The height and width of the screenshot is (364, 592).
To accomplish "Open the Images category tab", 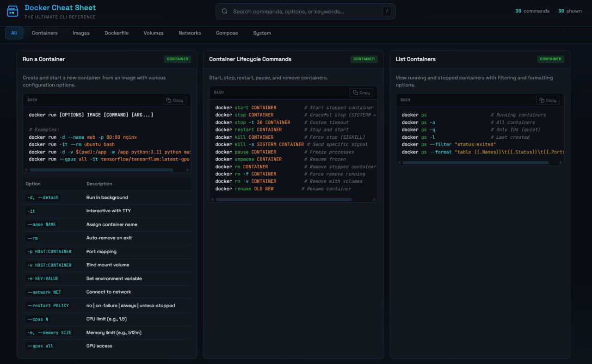I will (81, 33).
